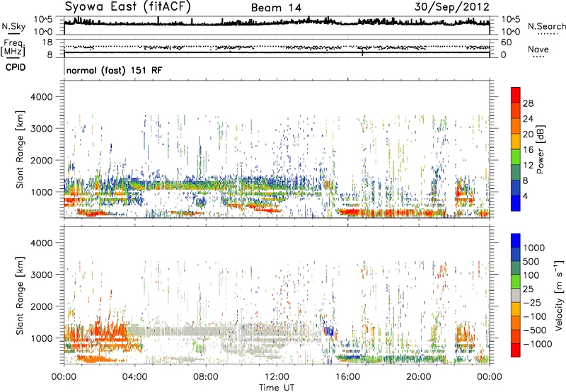Select the red top segment of Power colorbar

pos(516,95)
